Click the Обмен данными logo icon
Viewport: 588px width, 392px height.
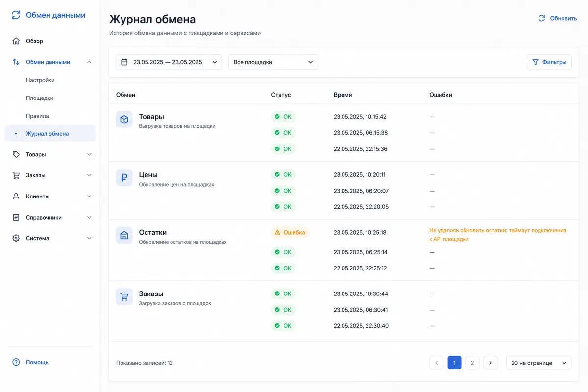click(16, 15)
